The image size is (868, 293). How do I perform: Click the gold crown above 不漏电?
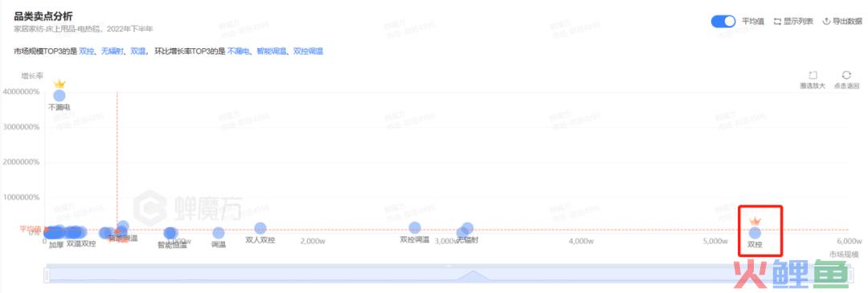59,83
